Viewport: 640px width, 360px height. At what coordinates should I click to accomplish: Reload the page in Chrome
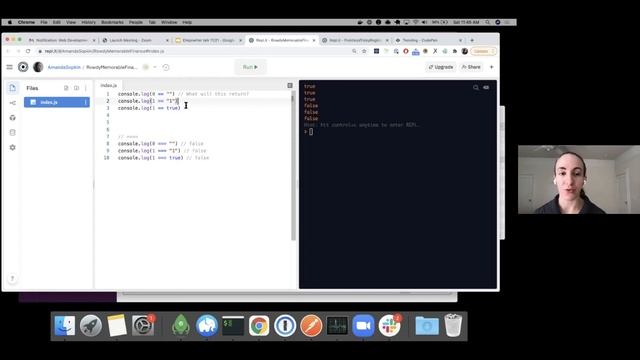[x=28, y=51]
